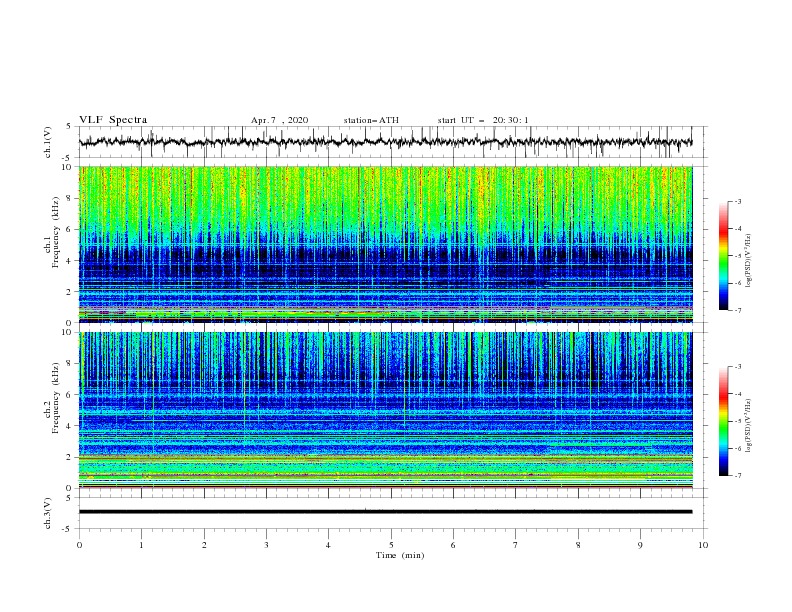Click the "ch.1(V)" waveform axis label
This screenshot has width=792, height=612.
coord(48,142)
